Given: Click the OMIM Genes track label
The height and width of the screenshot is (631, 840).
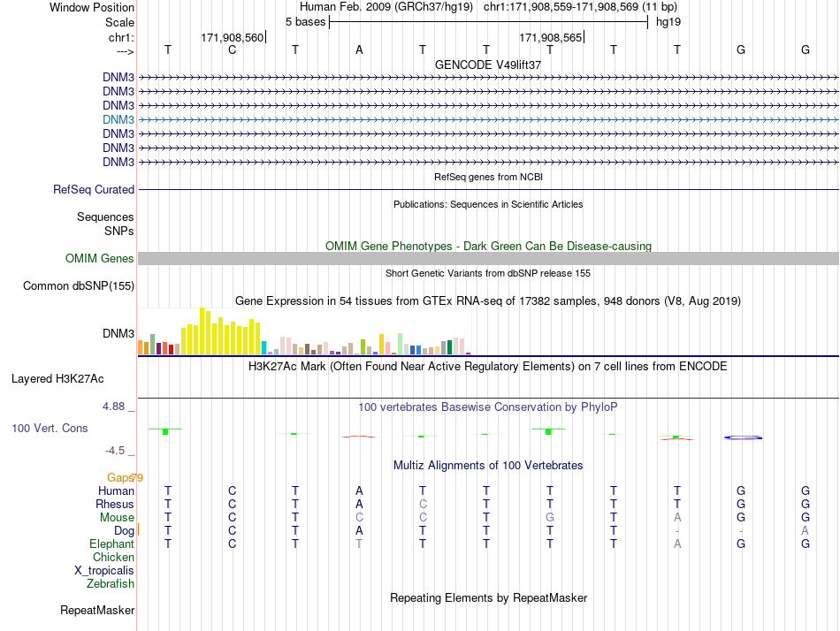Looking at the screenshot, I should [100, 259].
